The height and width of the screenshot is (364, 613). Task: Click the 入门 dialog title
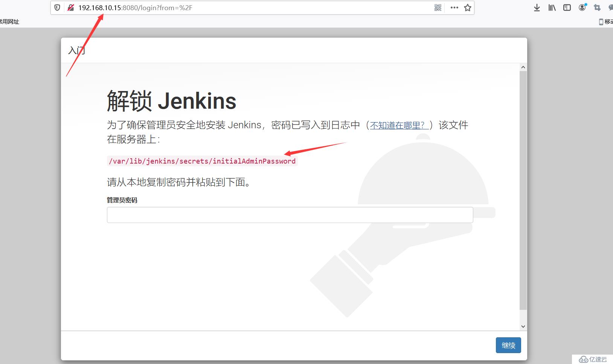coord(77,50)
